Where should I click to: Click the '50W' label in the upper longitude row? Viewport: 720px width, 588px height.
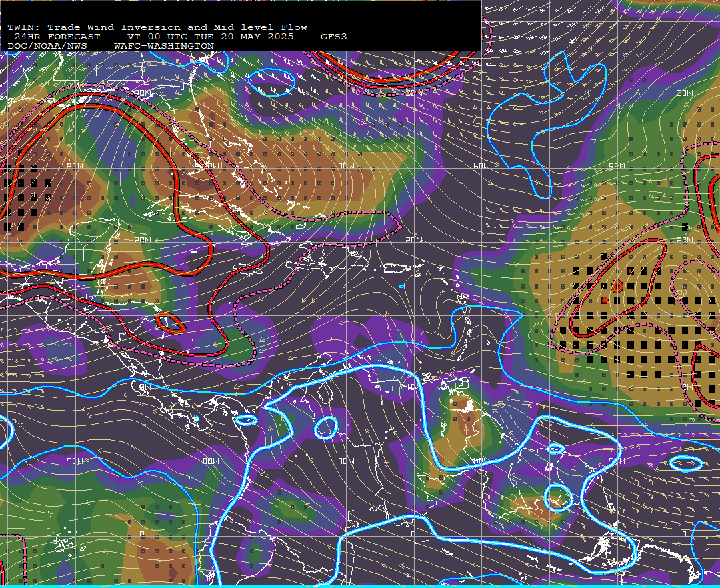click(617, 166)
